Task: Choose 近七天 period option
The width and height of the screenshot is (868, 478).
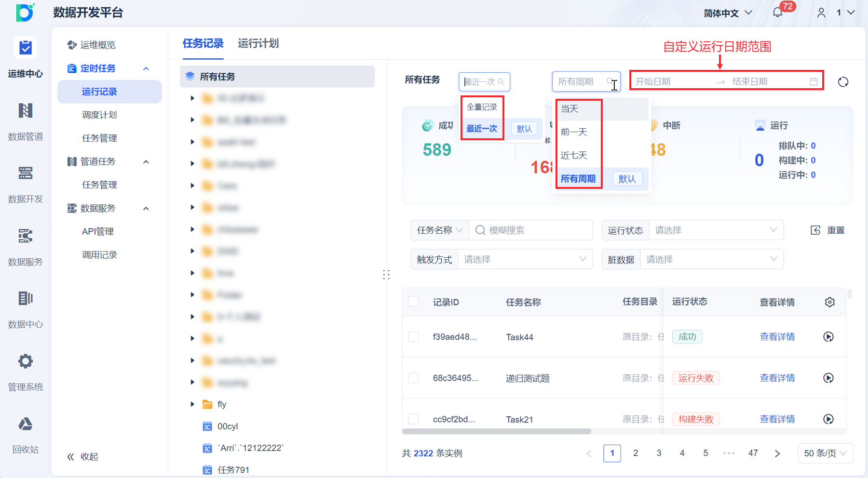Action: coord(574,155)
